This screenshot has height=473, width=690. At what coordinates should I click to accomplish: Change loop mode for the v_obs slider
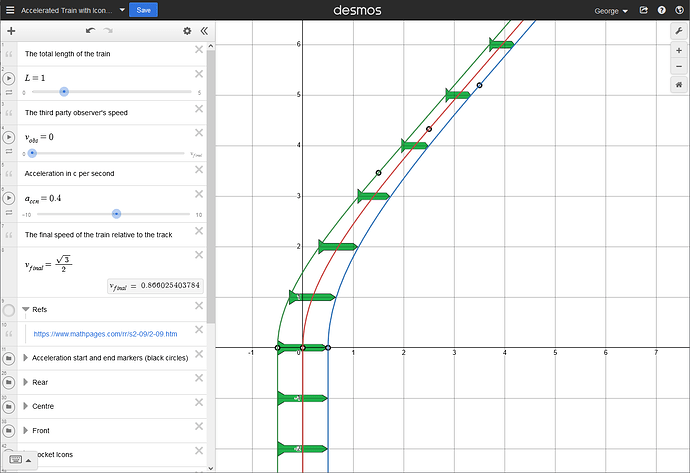point(9,151)
